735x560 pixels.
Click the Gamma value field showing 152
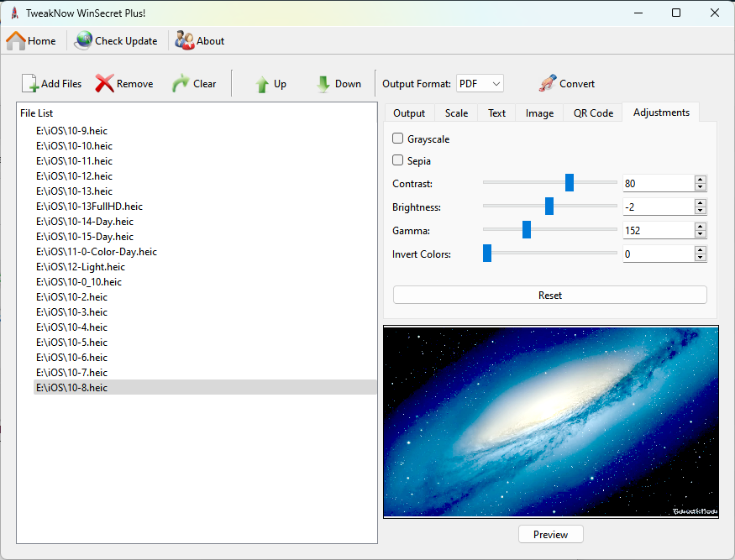pyautogui.click(x=658, y=230)
